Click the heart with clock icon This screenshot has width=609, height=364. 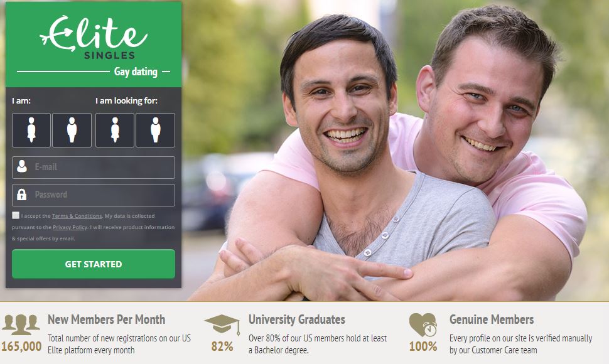[x=423, y=325]
